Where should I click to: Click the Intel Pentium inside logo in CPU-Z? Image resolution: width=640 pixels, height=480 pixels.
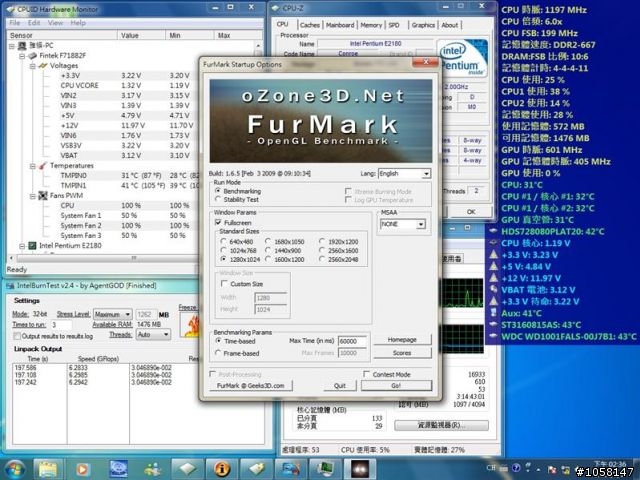[x=462, y=58]
